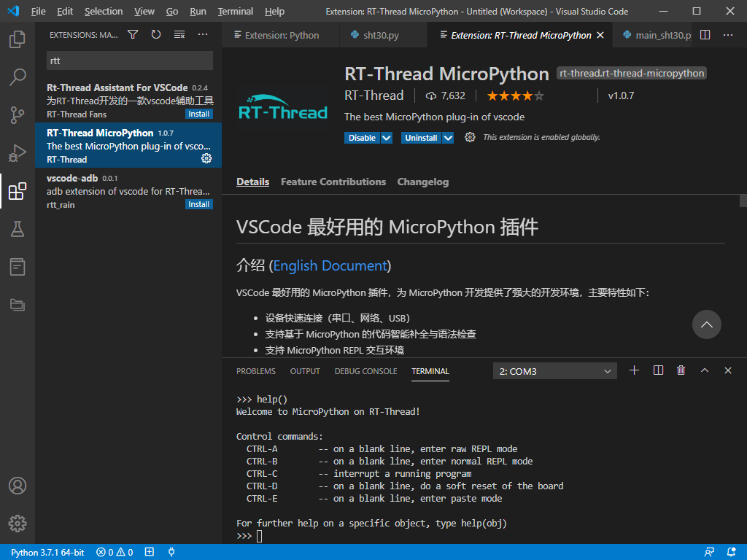Expand the Disable button dropdown arrow
The width and height of the screenshot is (747, 560).
tap(387, 138)
